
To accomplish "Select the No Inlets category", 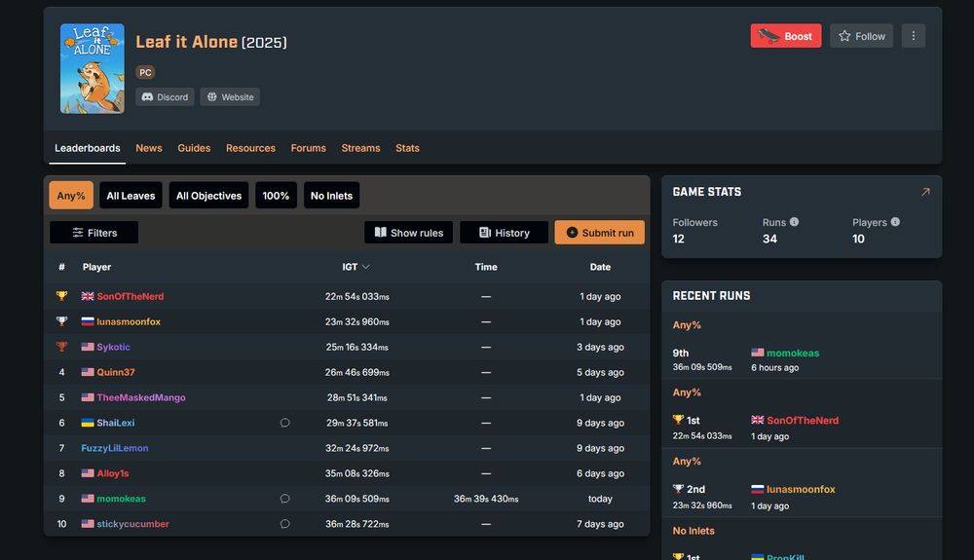I will coord(332,196).
